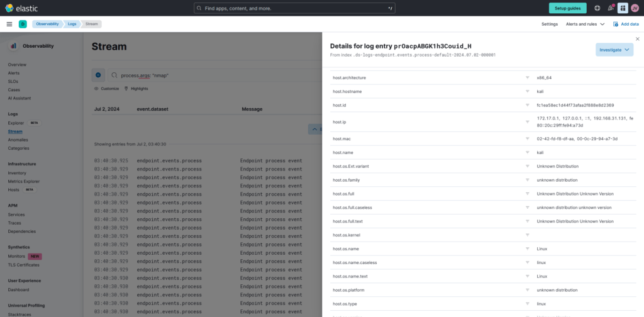Filter by host.os.type value icon
644x317 pixels.
(x=528, y=304)
